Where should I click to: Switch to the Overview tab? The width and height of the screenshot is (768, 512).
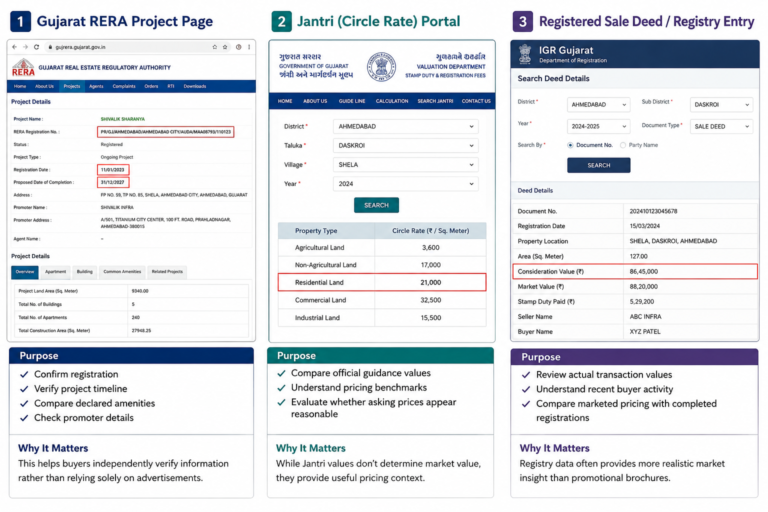click(25, 272)
